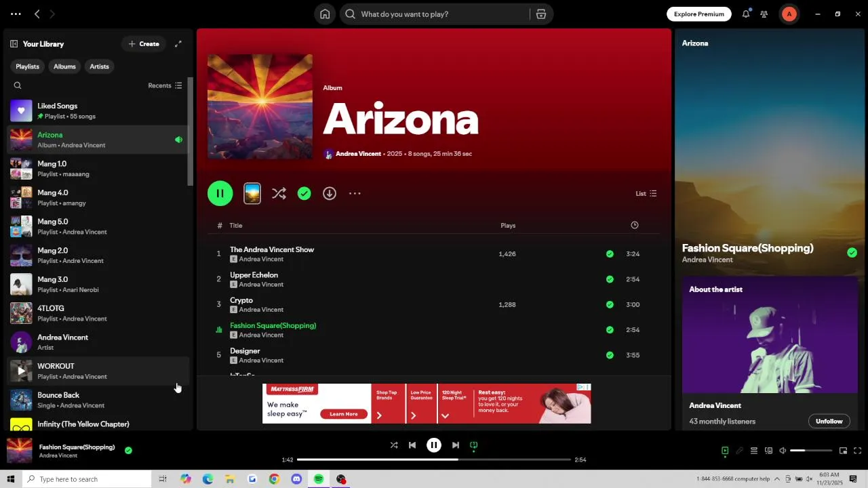Screen dimensions: 868x488
Task: Open the Queue panel
Action: pos(753,451)
